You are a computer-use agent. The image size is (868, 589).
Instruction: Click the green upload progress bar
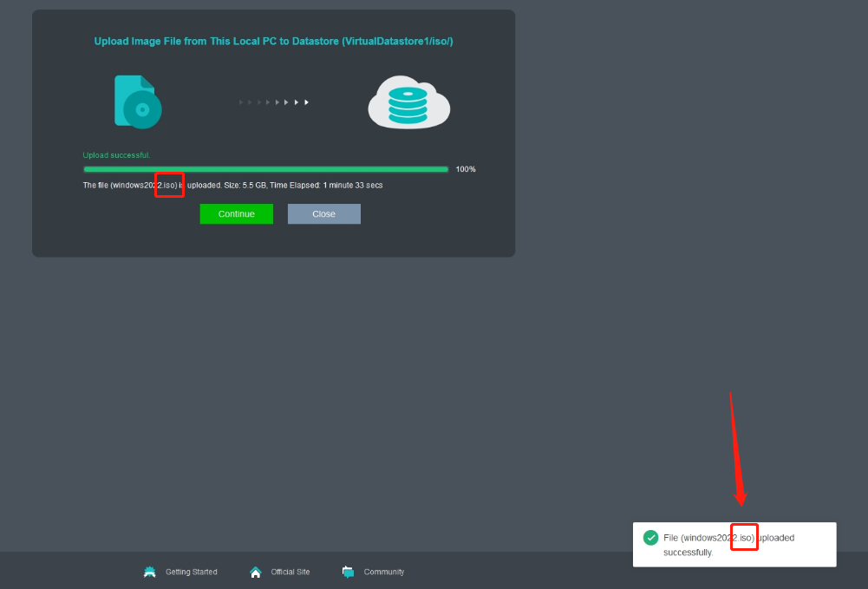(265, 169)
